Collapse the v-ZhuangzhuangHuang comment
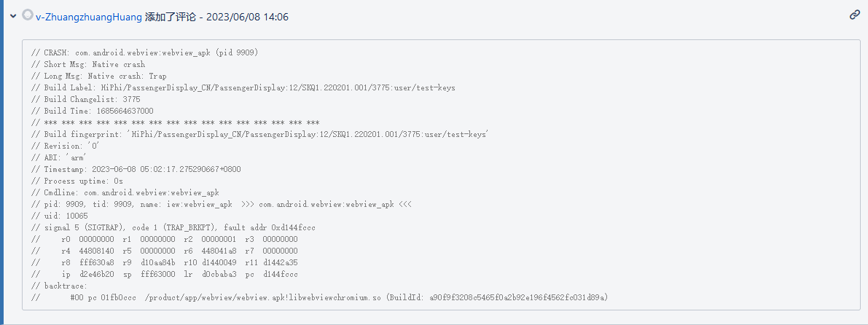Viewport: 868px width, 325px height. pyautogui.click(x=12, y=17)
